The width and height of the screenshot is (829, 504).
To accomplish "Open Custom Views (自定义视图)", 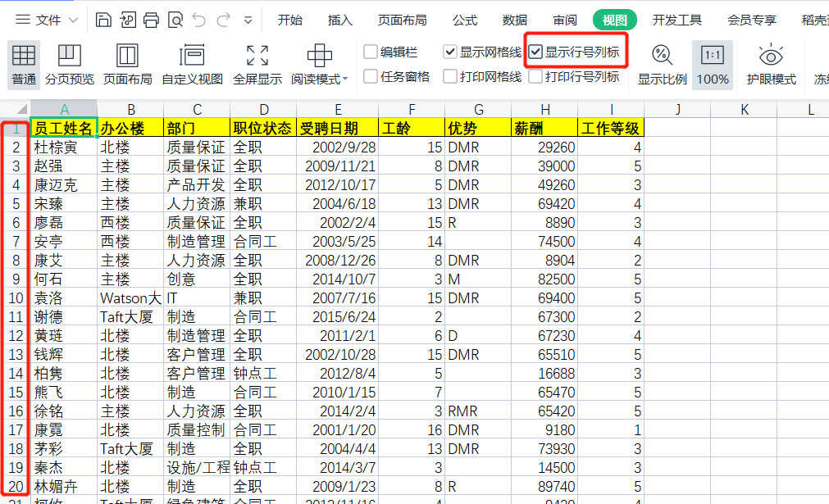I will (x=192, y=64).
